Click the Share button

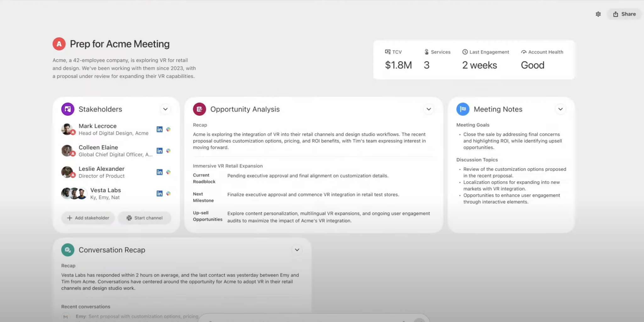(624, 14)
